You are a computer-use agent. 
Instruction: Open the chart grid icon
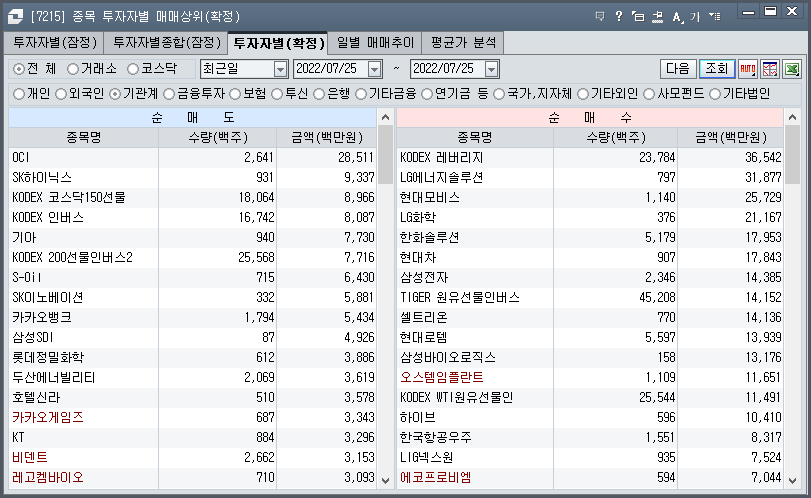coord(770,69)
